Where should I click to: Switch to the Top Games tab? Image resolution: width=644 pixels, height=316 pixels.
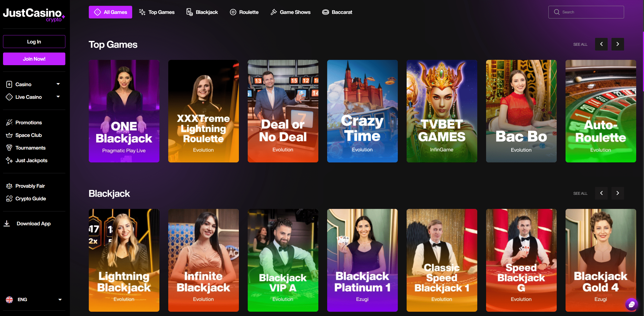click(x=157, y=12)
